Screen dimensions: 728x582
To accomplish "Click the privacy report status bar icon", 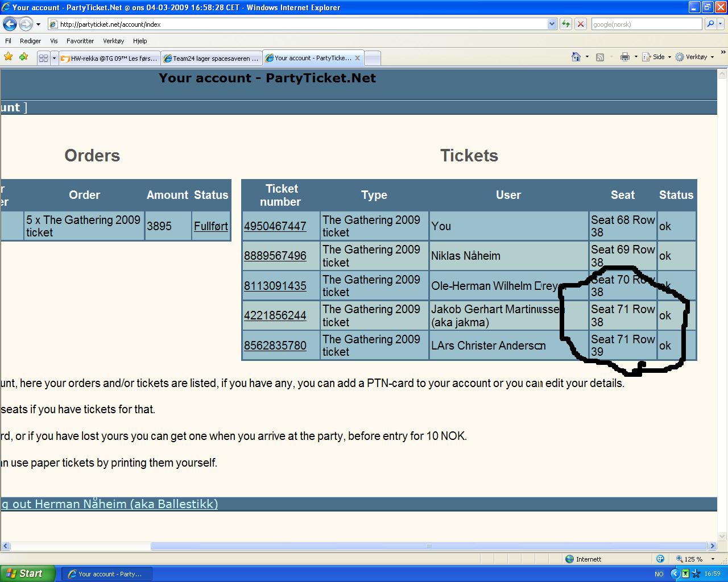I will coord(660,559).
